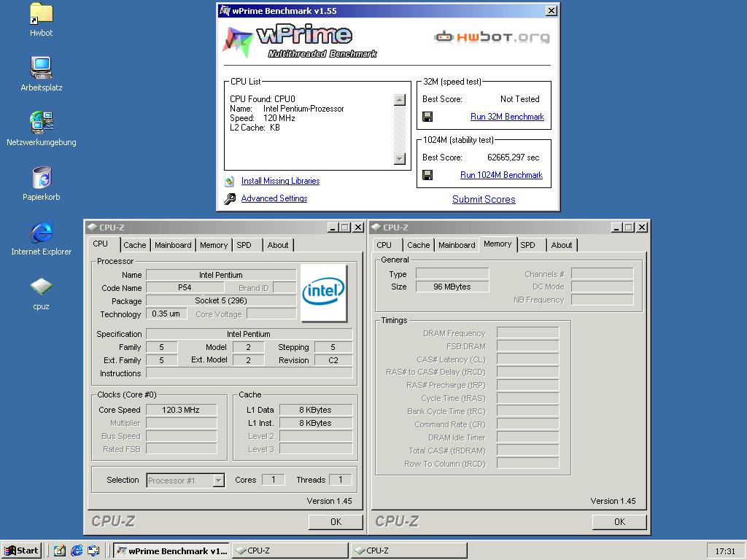Switch to CPU tab in right CPU-Z
Image resolution: width=747 pixels, height=560 pixels.
(384, 245)
